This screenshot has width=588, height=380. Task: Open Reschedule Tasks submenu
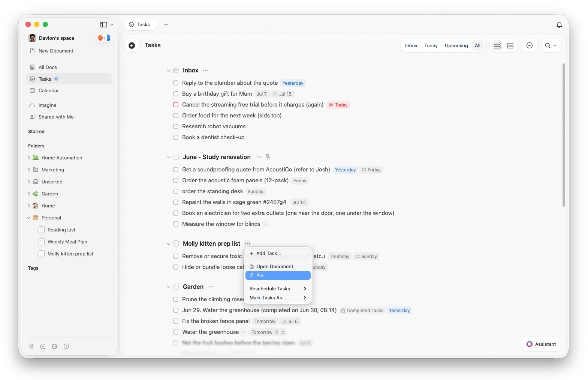click(278, 289)
